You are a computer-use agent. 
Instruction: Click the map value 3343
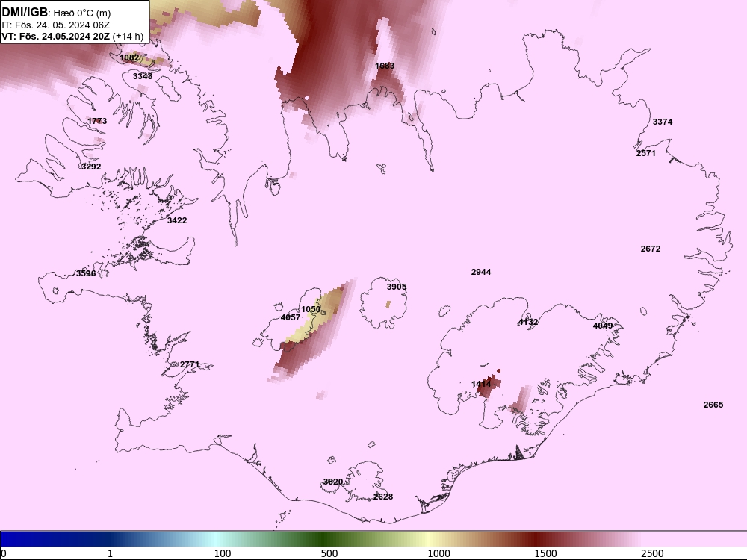(143, 76)
